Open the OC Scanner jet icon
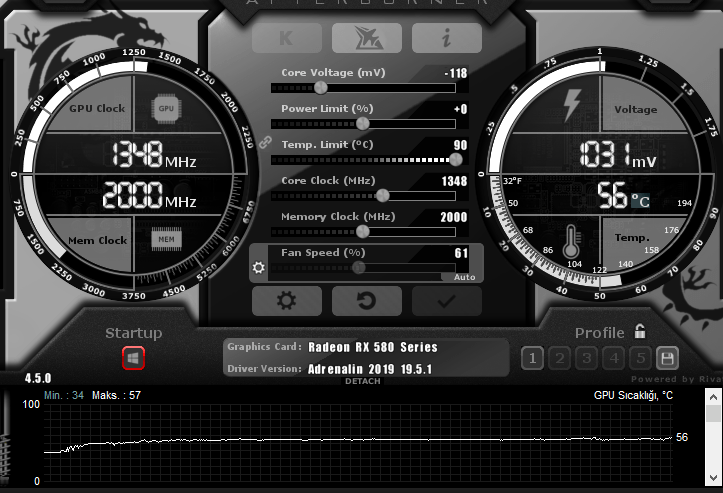Screen dimensions: 723x493 click(x=367, y=37)
